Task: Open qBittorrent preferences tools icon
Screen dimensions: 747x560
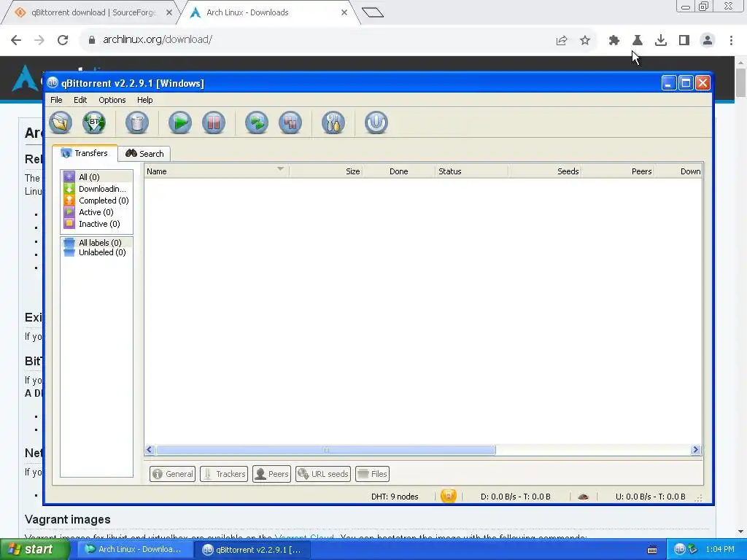Action: [x=333, y=122]
